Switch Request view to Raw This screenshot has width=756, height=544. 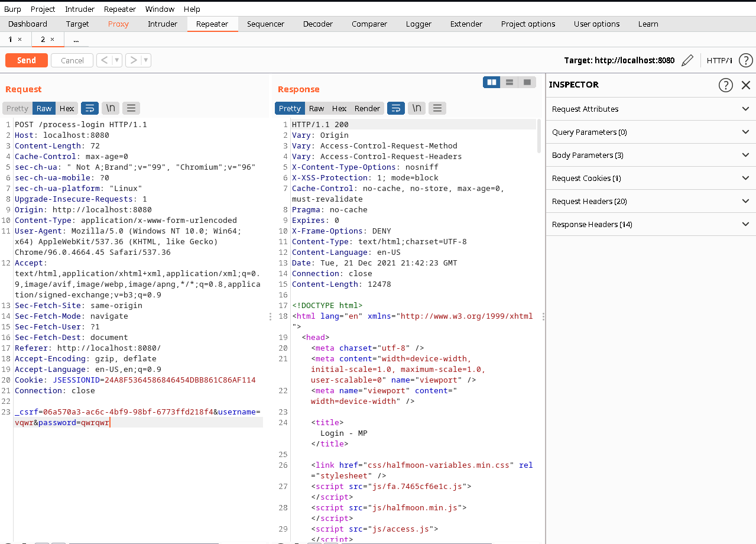pos(44,108)
